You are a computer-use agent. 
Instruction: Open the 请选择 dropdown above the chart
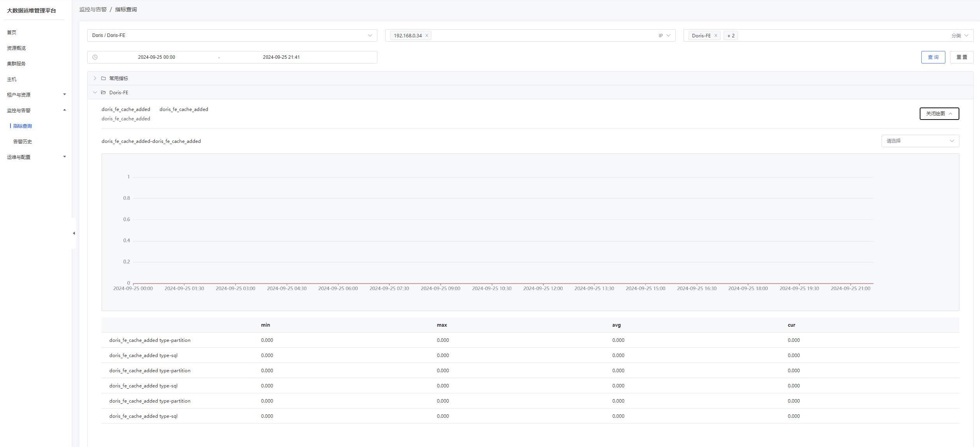coord(920,141)
